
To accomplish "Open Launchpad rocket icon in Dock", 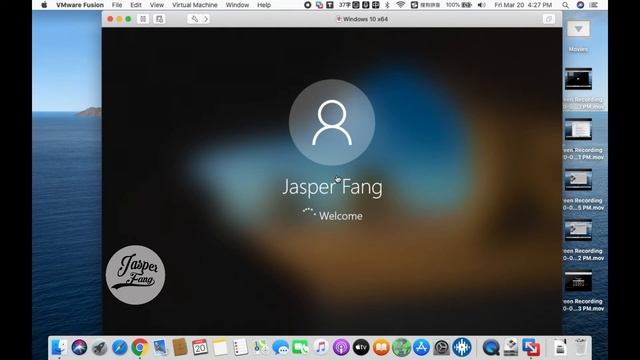I will point(99,347).
